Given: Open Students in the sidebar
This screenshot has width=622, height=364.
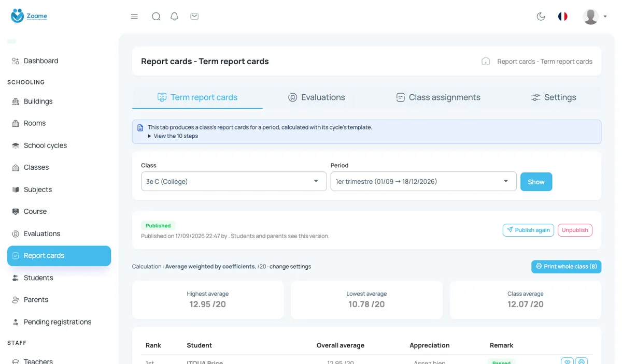Looking at the screenshot, I should coord(59,278).
